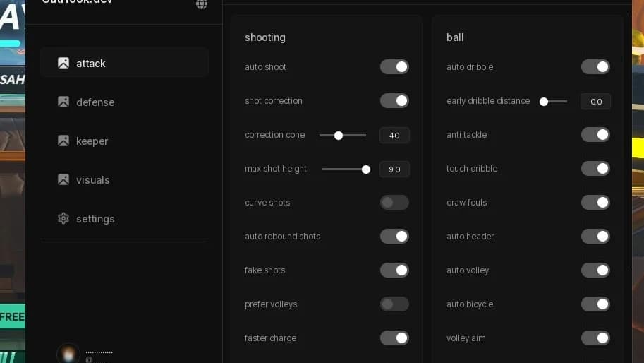This screenshot has width=644, height=363.
Task: Disable auto dribble
Action: click(595, 66)
